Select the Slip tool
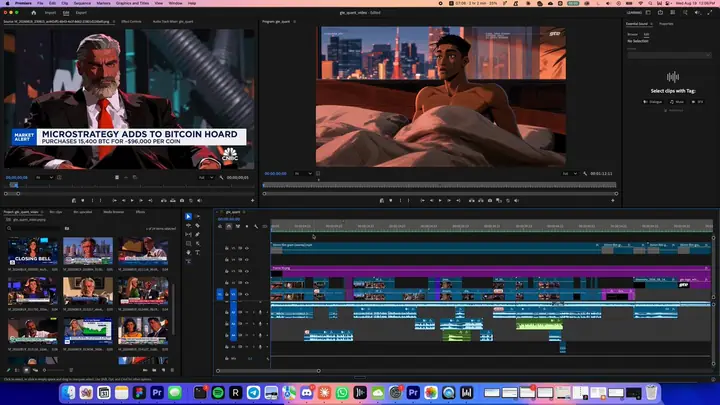The image size is (720, 405). (188, 234)
